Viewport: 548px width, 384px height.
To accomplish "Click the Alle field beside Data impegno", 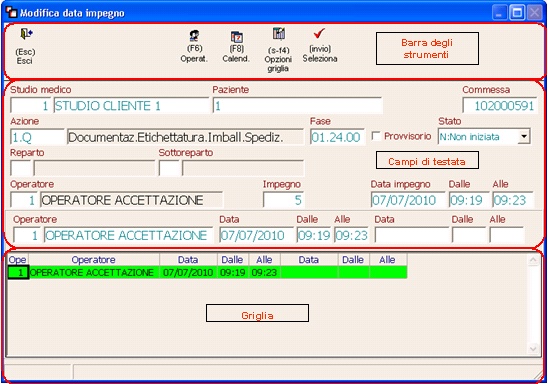I will [513, 200].
